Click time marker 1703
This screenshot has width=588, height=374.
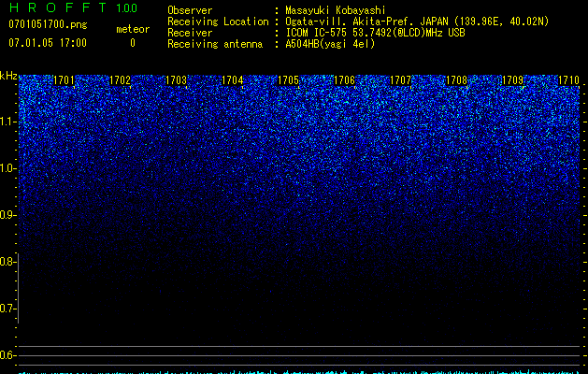(x=176, y=80)
